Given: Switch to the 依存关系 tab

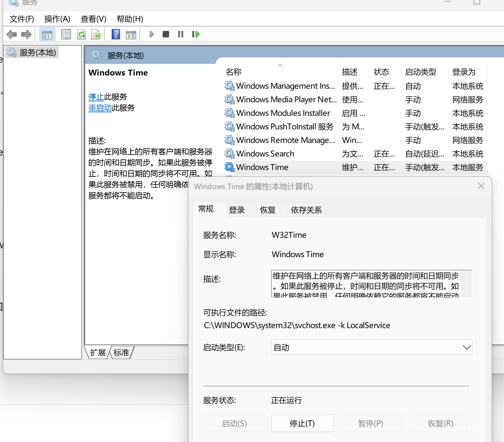Looking at the screenshot, I should coord(306,210).
